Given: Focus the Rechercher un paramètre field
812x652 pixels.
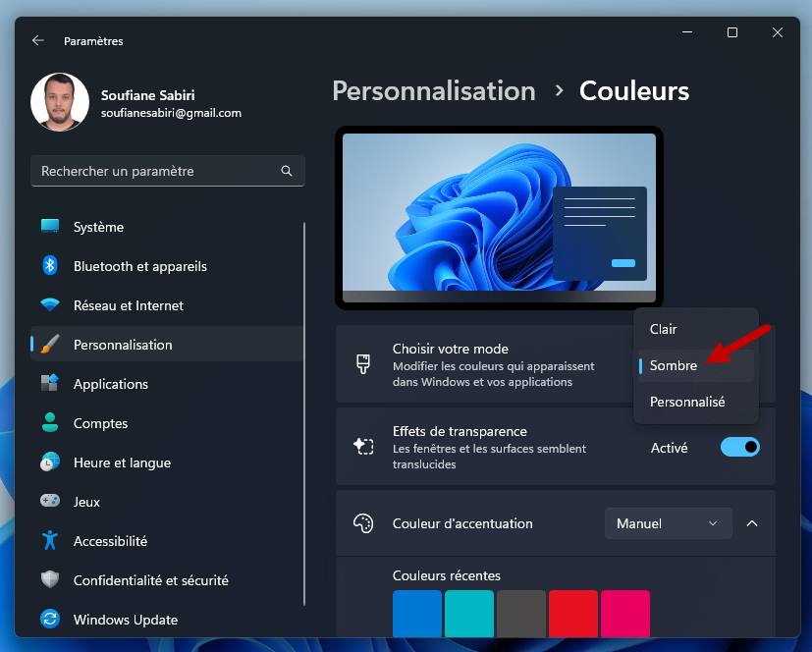Looking at the screenshot, I should point(168,171).
